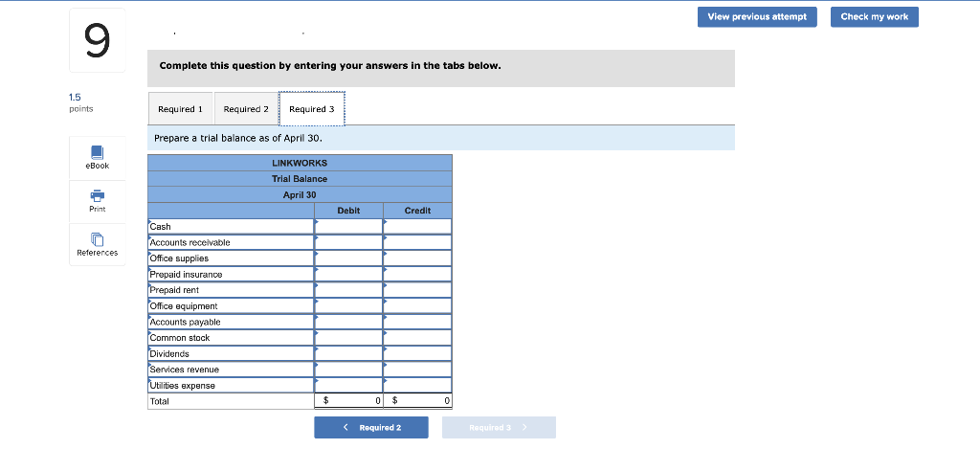Click the Prepaid rent credit cell

[417, 290]
